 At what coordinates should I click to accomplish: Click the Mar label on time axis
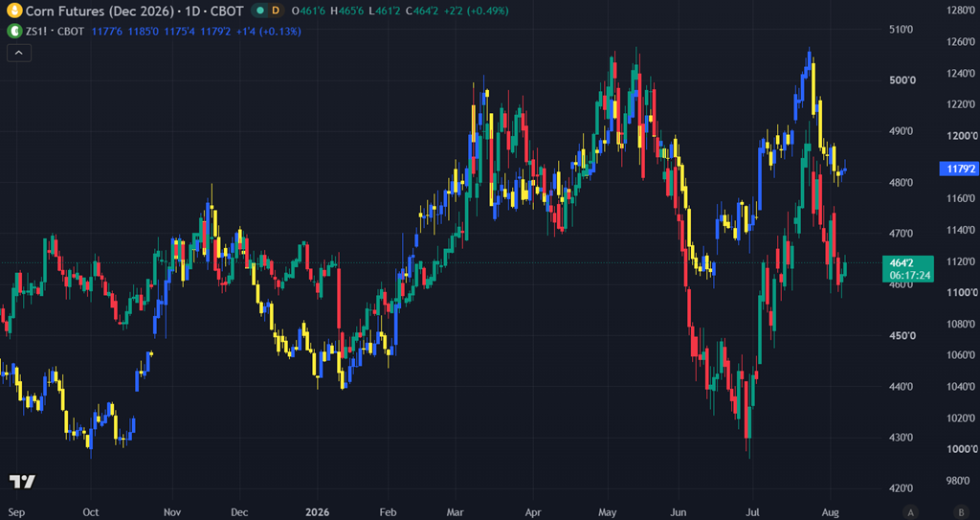click(x=457, y=510)
